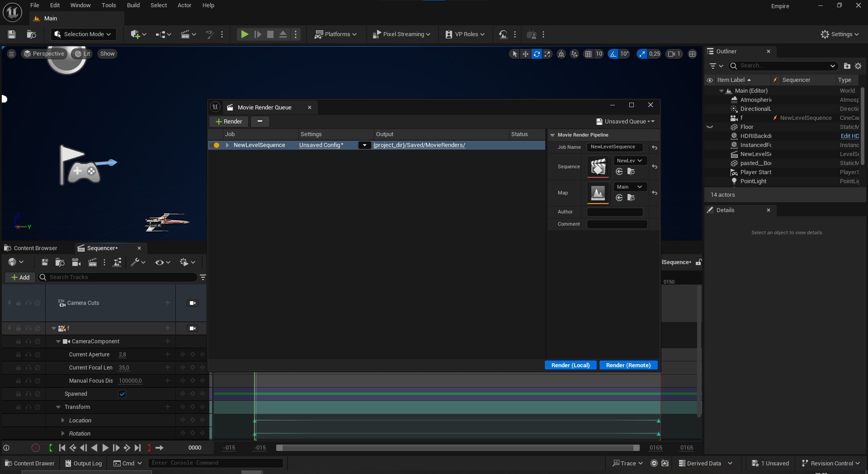Save the current level with the disk icon
The width and height of the screenshot is (868, 474).
click(x=12, y=34)
